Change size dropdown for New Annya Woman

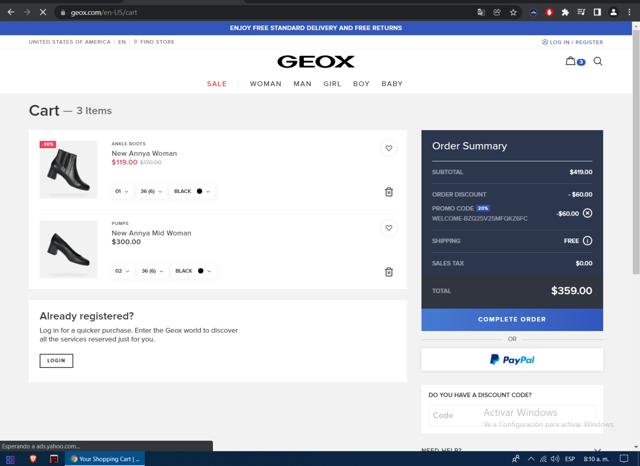coord(151,191)
